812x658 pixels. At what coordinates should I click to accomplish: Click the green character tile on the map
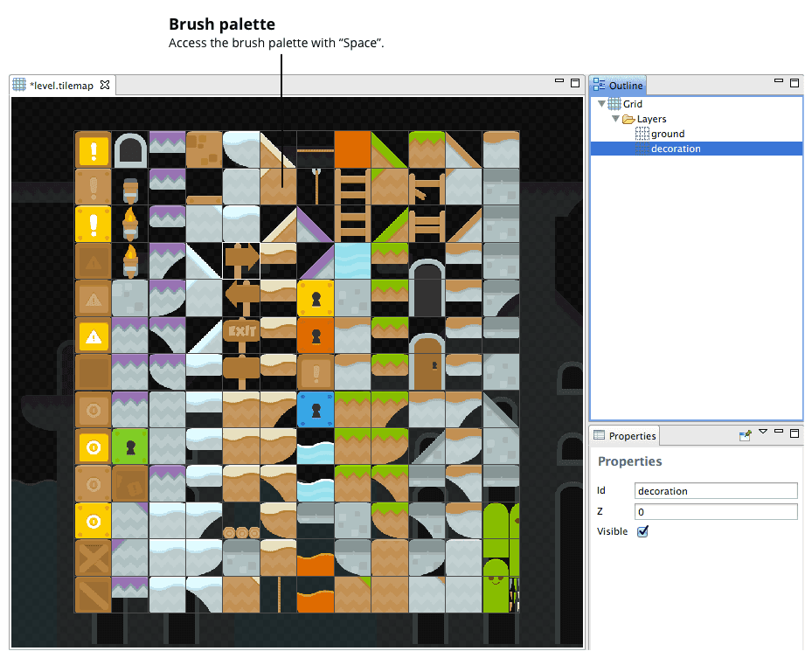click(129, 447)
